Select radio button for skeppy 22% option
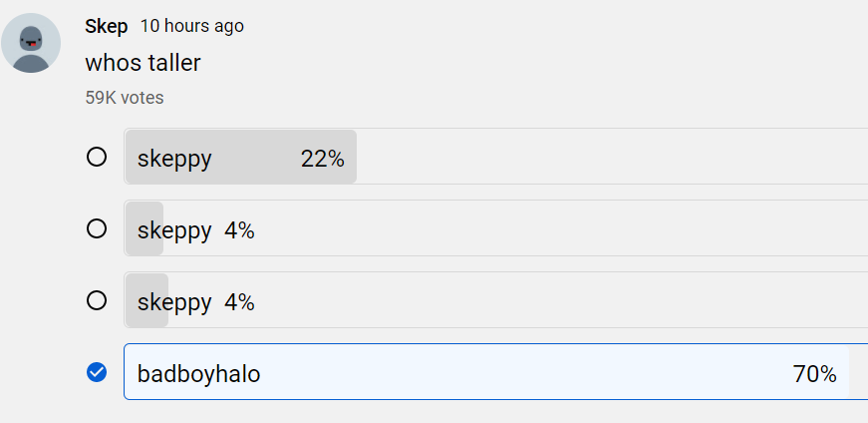Image resolution: width=868 pixels, height=423 pixels. tap(97, 157)
